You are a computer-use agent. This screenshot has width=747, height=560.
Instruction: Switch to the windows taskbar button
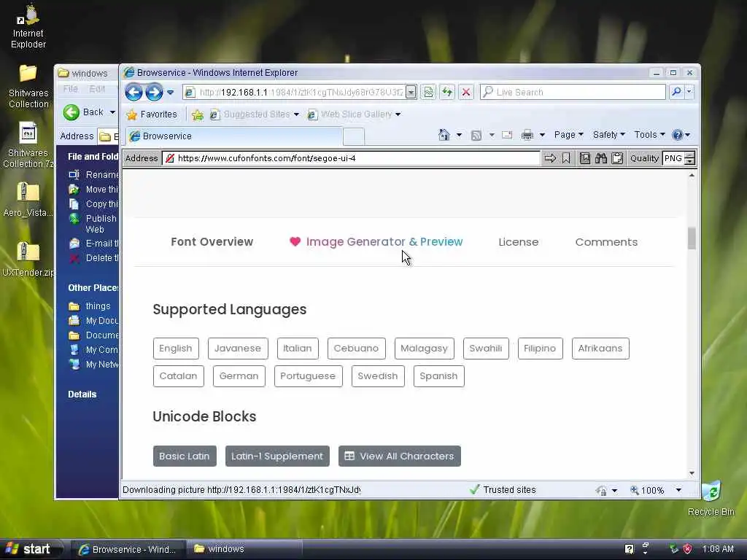(246, 549)
